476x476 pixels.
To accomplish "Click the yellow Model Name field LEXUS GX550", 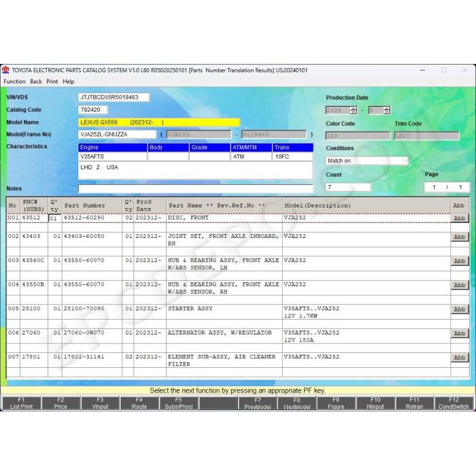I will (158, 122).
